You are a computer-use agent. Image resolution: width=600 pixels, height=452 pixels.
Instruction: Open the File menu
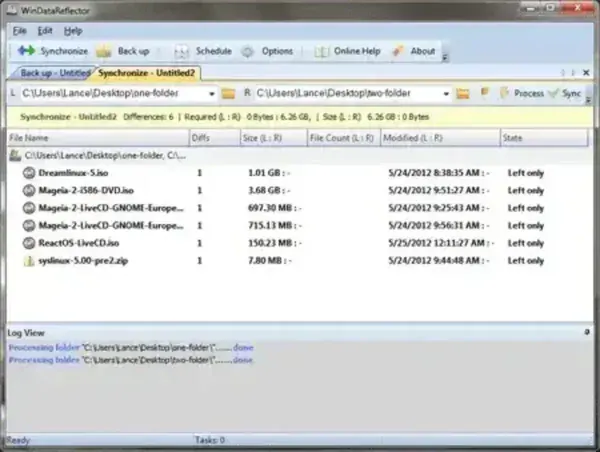(x=20, y=31)
